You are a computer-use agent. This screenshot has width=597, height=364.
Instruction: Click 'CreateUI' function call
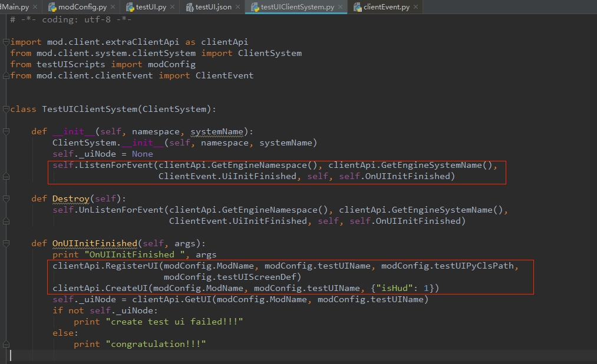[x=126, y=288]
